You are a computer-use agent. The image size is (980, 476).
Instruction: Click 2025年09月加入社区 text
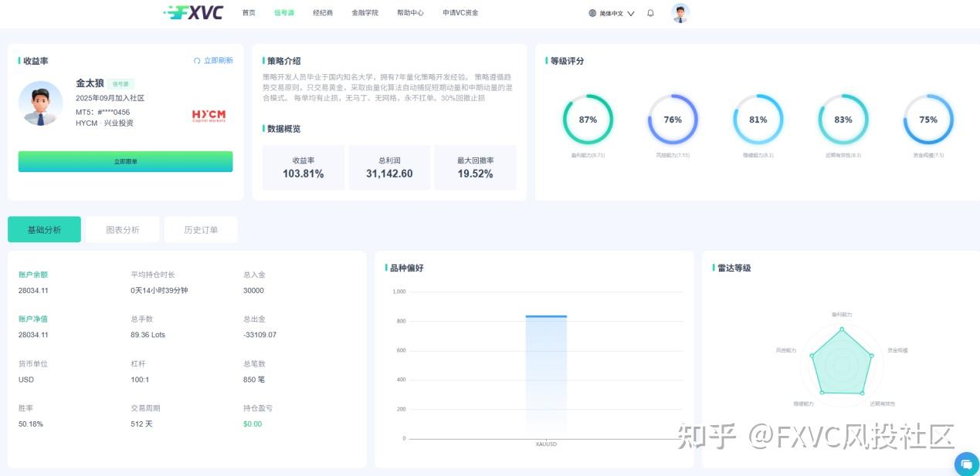coord(110,99)
